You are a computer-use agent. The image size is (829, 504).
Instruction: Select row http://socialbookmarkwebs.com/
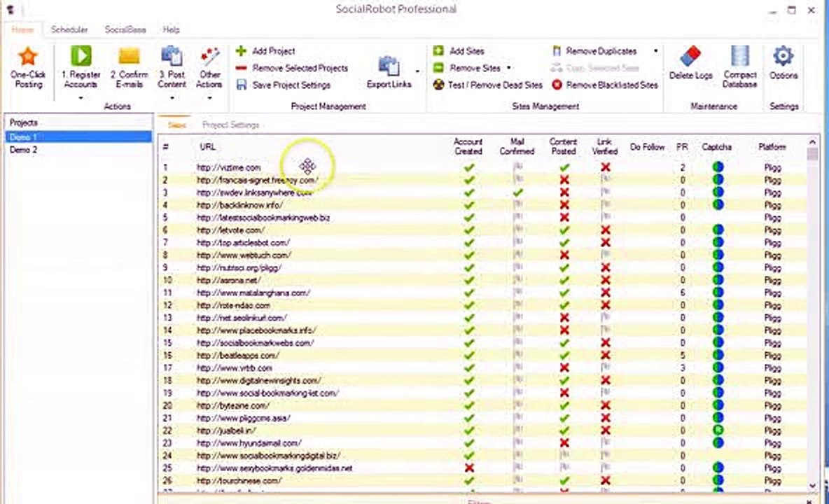(x=482, y=343)
